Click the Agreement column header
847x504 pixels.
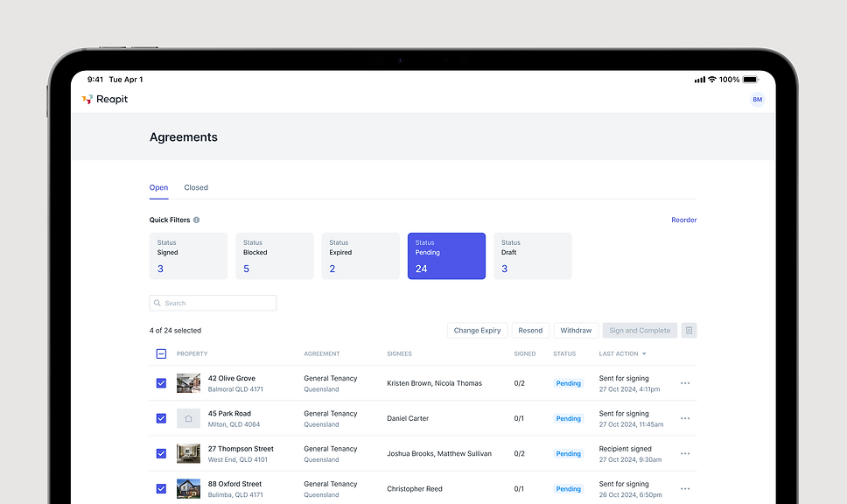[322, 353]
